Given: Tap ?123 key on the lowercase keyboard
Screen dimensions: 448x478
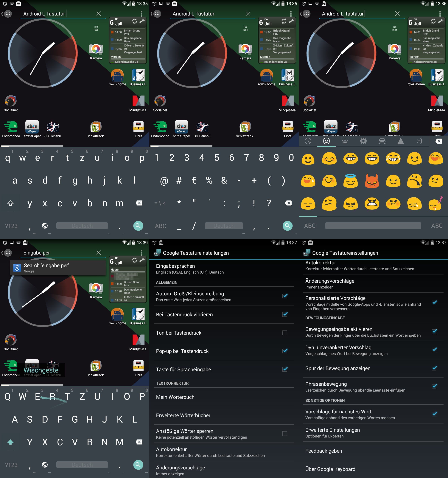Looking at the screenshot, I should 11,226.
